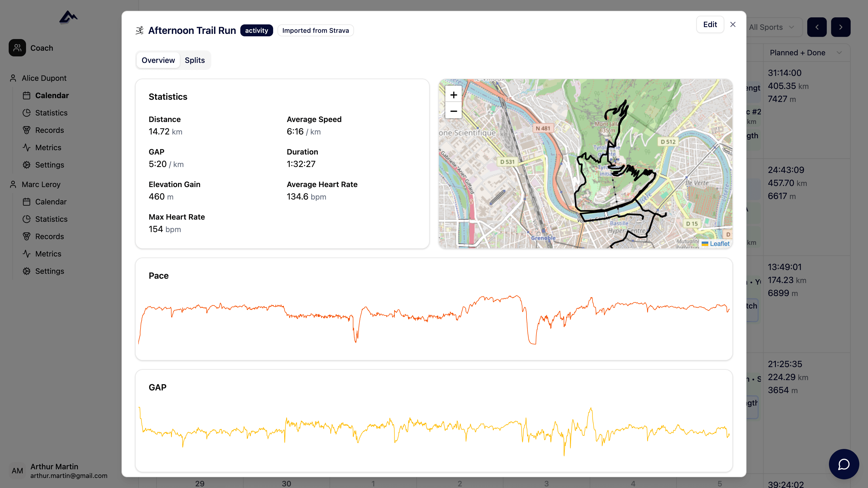Open Alice Dupont's Metrics page
This screenshot has height=488, width=868.
point(48,147)
